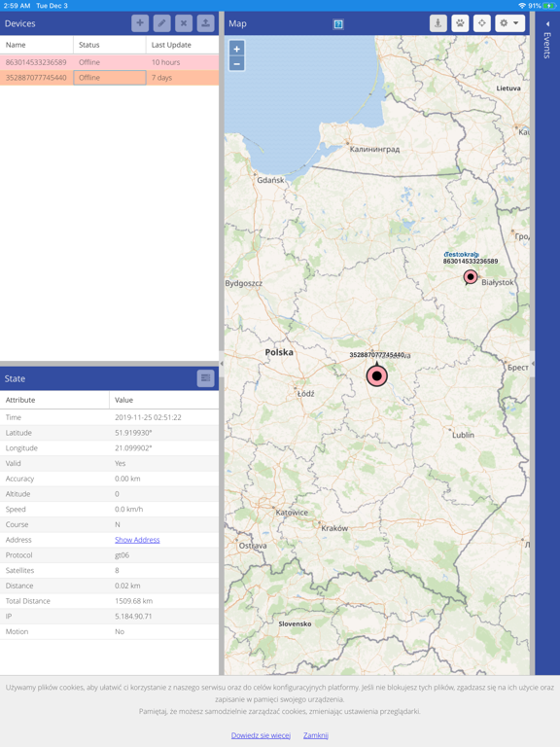Click the Attribute column header
This screenshot has height=747, width=560.
tap(54, 400)
